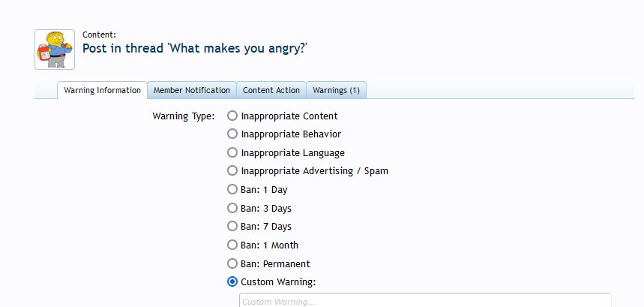Select the Ban: 3 Days radio button
Image resolution: width=644 pixels, height=307 pixels.
[x=232, y=208]
